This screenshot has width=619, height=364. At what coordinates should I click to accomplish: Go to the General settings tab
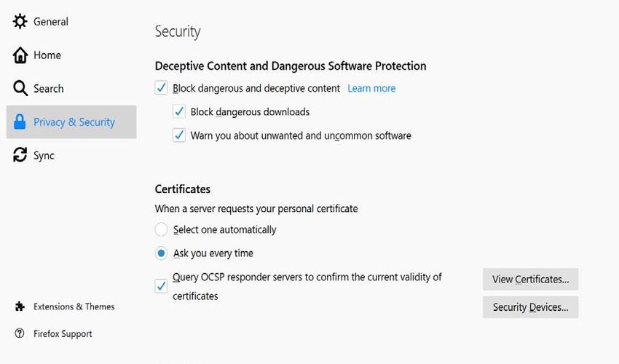[x=51, y=21]
